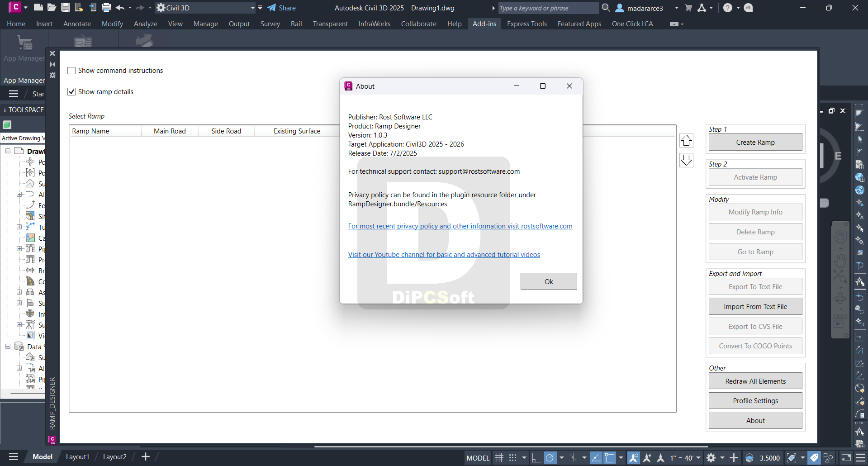This screenshot has height=466, width=868.
Task: Click the New drawing icon in Quick Access toolbar
Action: click(x=38, y=8)
